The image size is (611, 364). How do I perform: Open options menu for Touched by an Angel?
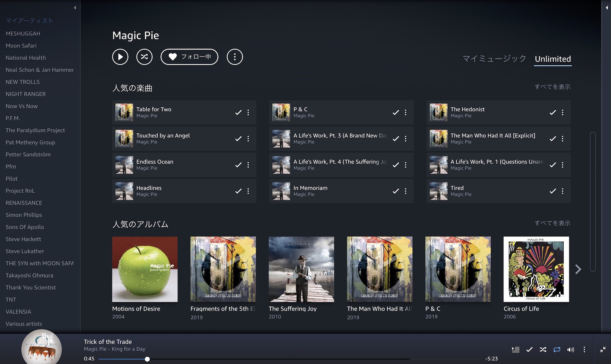248,139
